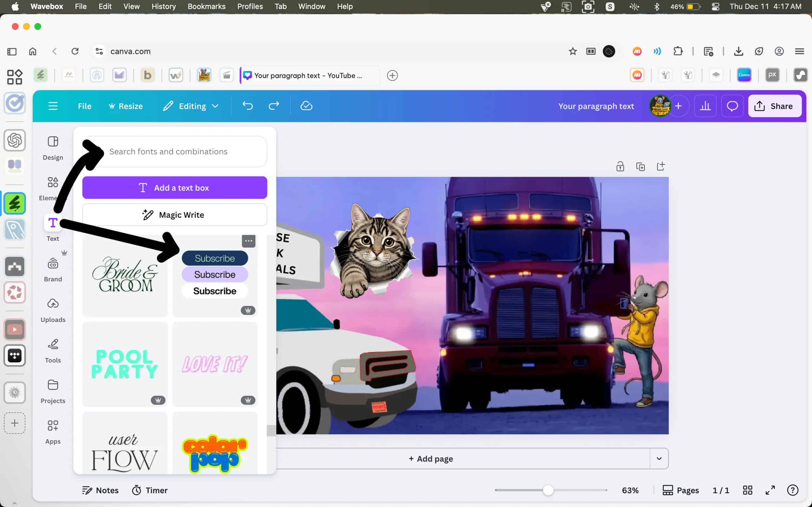Click the zoom slider handle

coord(548,490)
